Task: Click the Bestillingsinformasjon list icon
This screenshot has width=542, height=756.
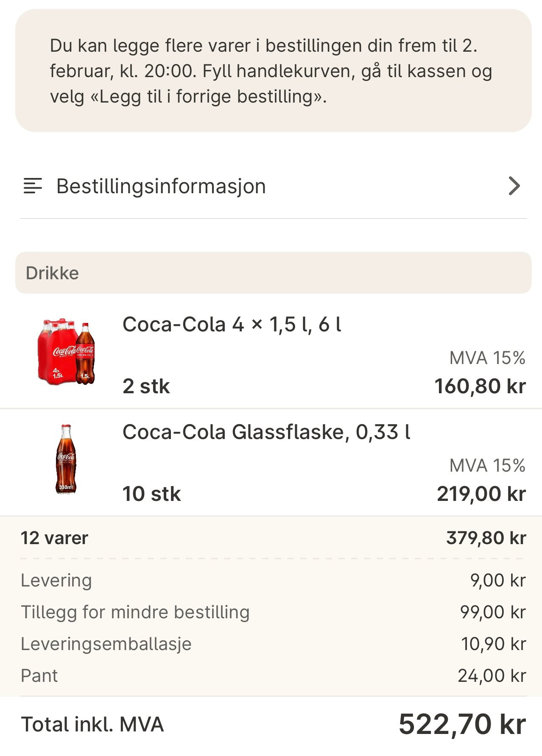Action: (33, 186)
